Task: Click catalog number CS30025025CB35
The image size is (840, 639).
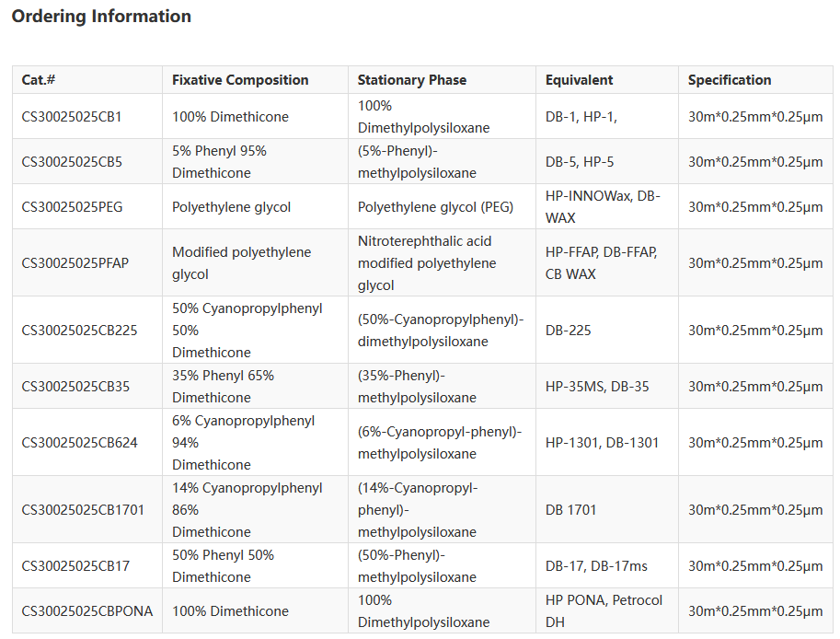Action: 75,387
